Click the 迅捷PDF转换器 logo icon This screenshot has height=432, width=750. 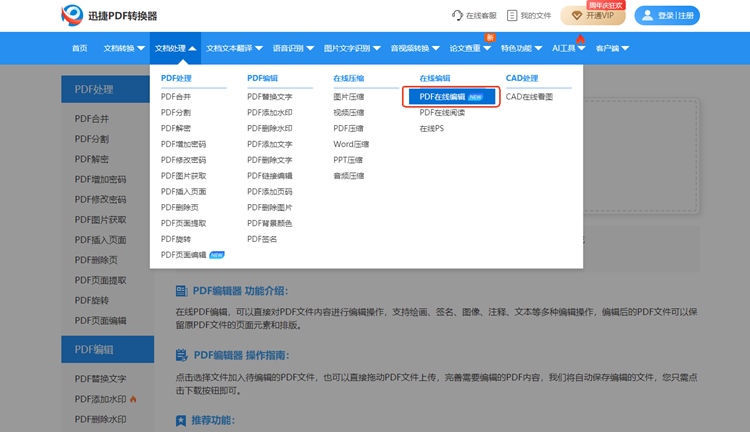(x=72, y=15)
